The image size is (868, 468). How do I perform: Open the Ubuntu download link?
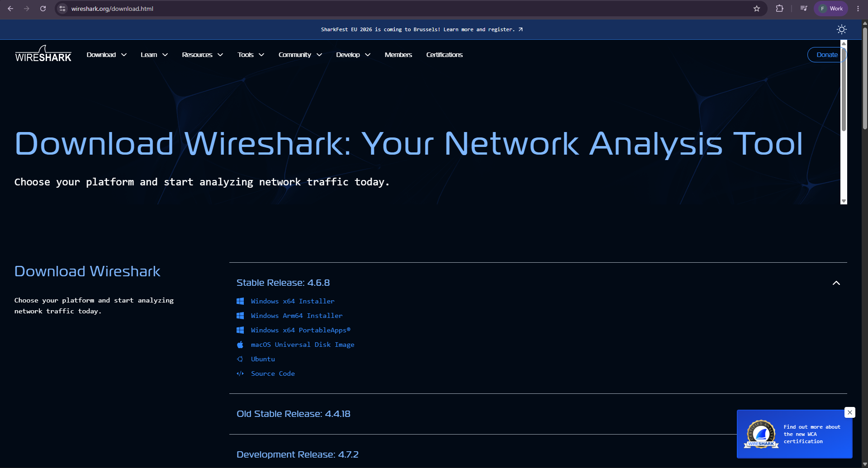coord(263,359)
